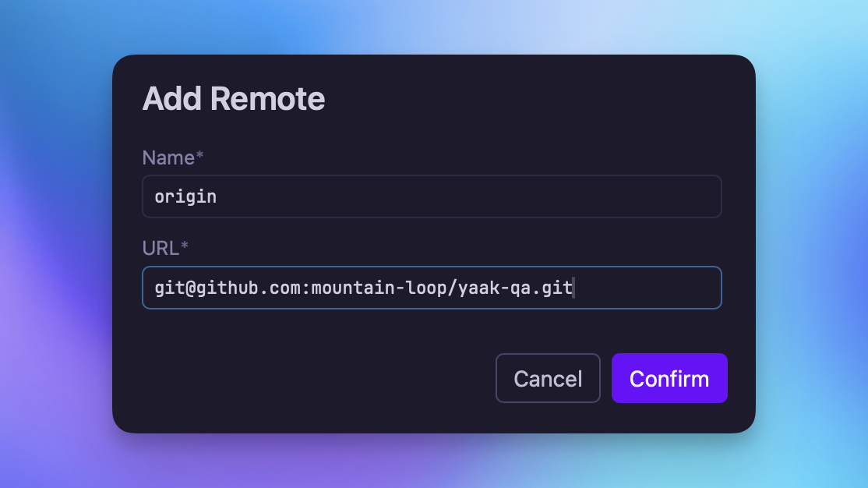Click the Name field label
Image resolution: width=868 pixels, height=488 pixels.
coord(168,157)
